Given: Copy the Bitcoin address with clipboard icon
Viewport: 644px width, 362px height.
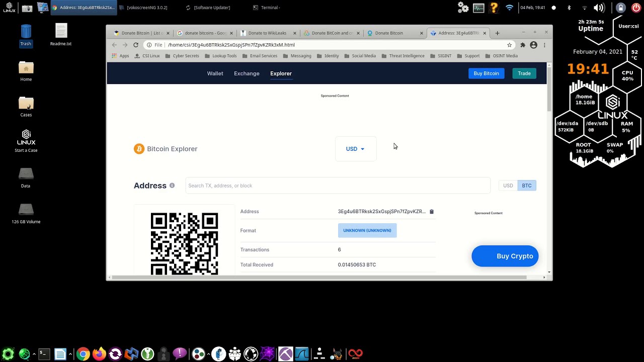Looking at the screenshot, I should (x=432, y=212).
